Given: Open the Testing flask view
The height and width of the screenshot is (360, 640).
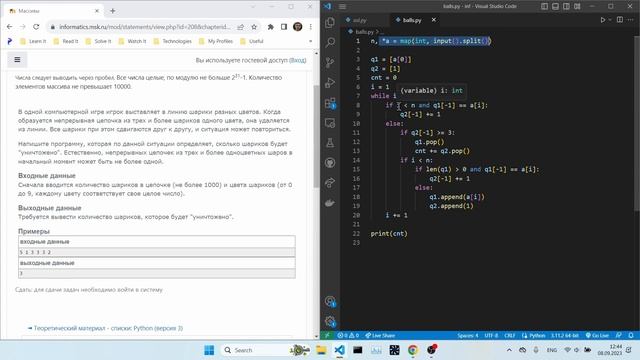Looking at the screenshot, I should click(x=330, y=143).
